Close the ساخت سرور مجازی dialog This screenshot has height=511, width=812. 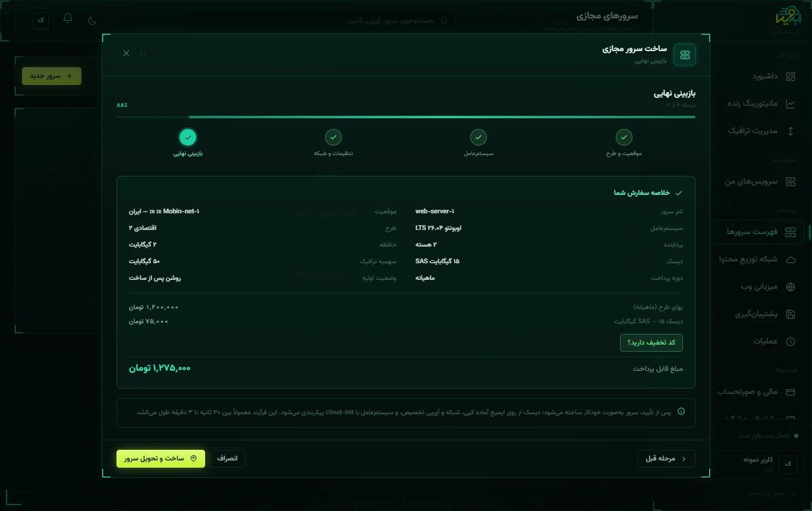126,53
